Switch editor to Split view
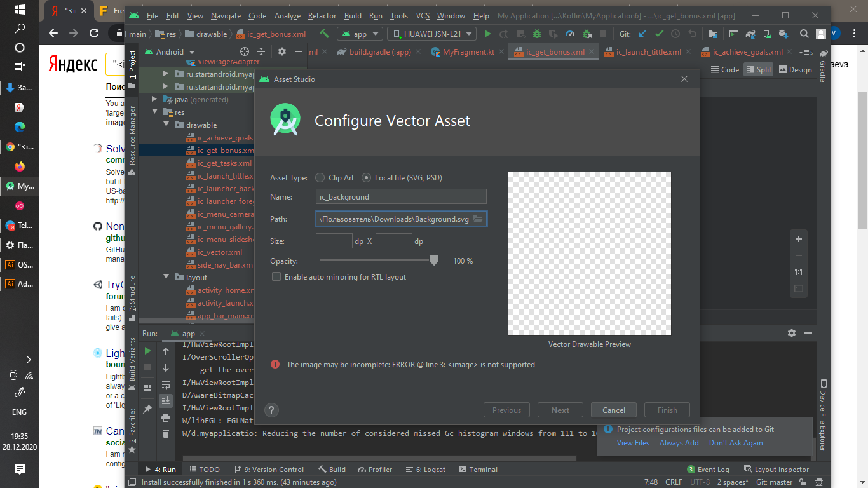This screenshot has height=488, width=868. click(x=759, y=70)
